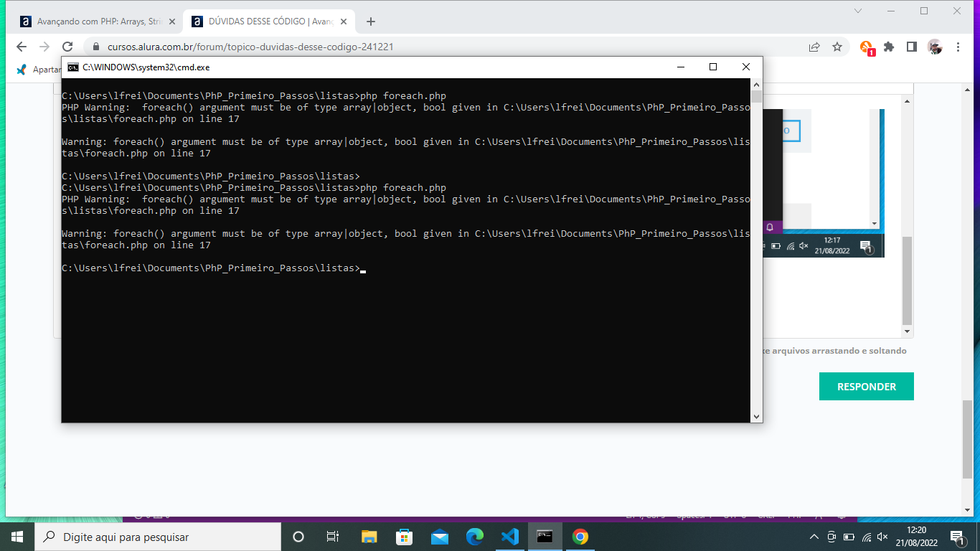
Task: Open Chrome extensions puzzle icon
Action: (x=889, y=47)
